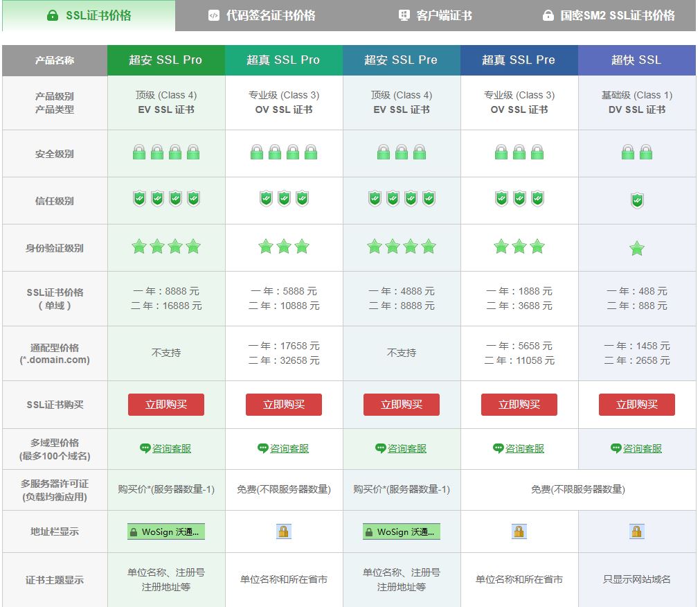Click 立即购买 button for 超安 SSL Pro
Image resolution: width=700 pixels, height=607 pixels.
pyautogui.click(x=166, y=405)
